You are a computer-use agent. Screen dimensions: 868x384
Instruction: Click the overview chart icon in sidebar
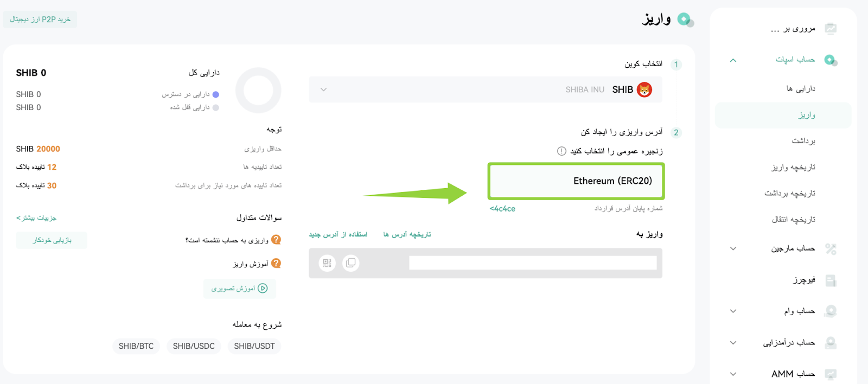tap(831, 28)
